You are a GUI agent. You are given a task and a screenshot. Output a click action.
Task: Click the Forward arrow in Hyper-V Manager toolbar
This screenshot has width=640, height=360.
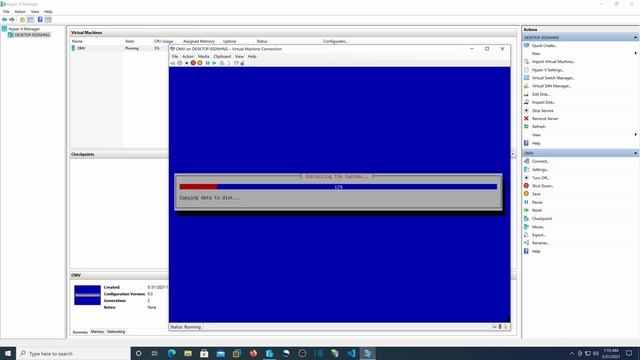(x=12, y=20)
